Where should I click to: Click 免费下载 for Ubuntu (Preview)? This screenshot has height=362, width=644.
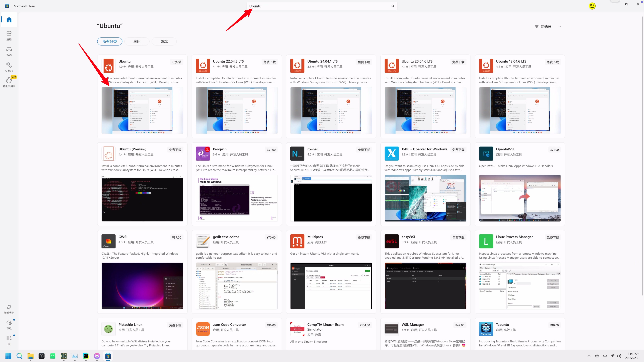pyautogui.click(x=175, y=150)
